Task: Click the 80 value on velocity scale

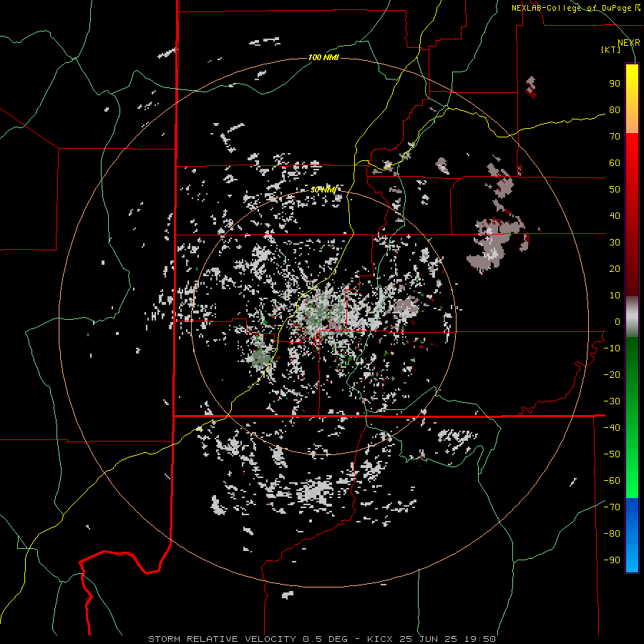Action: [615, 110]
